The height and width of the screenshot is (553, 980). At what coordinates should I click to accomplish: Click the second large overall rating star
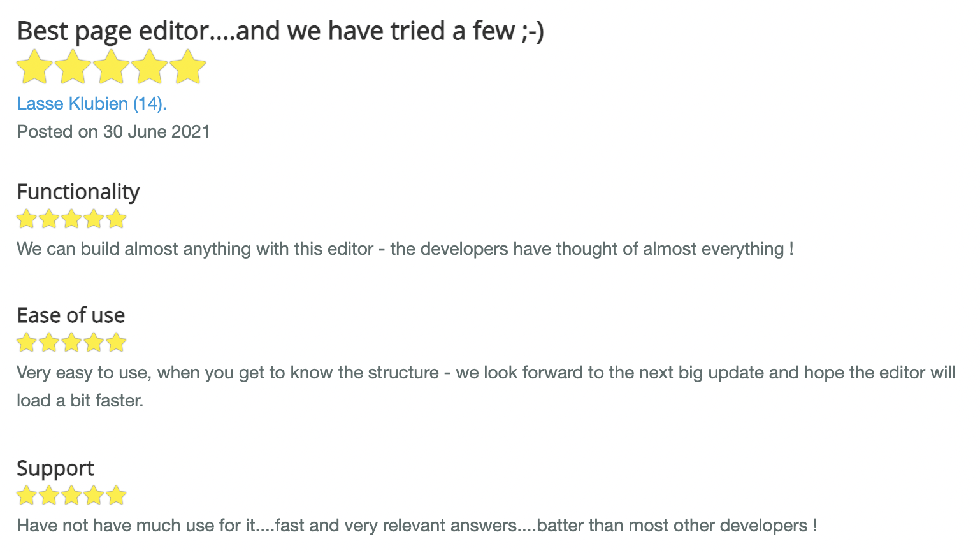click(x=73, y=68)
